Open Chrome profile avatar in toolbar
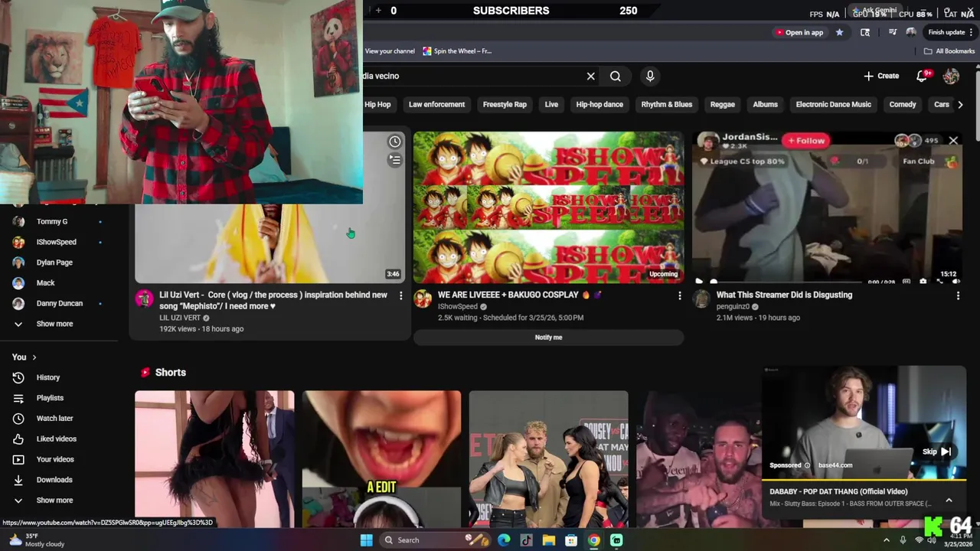This screenshot has height=551, width=980. [910, 32]
